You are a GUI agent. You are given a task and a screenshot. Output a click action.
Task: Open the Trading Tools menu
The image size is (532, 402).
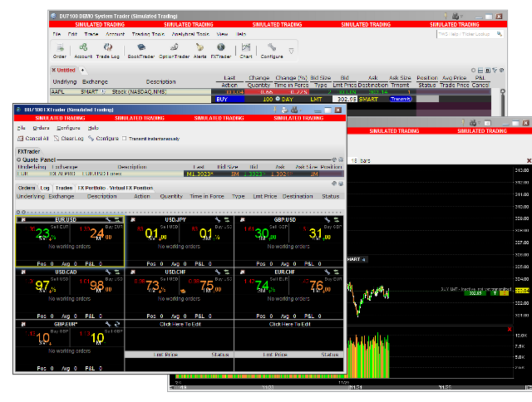pyautogui.click(x=148, y=34)
